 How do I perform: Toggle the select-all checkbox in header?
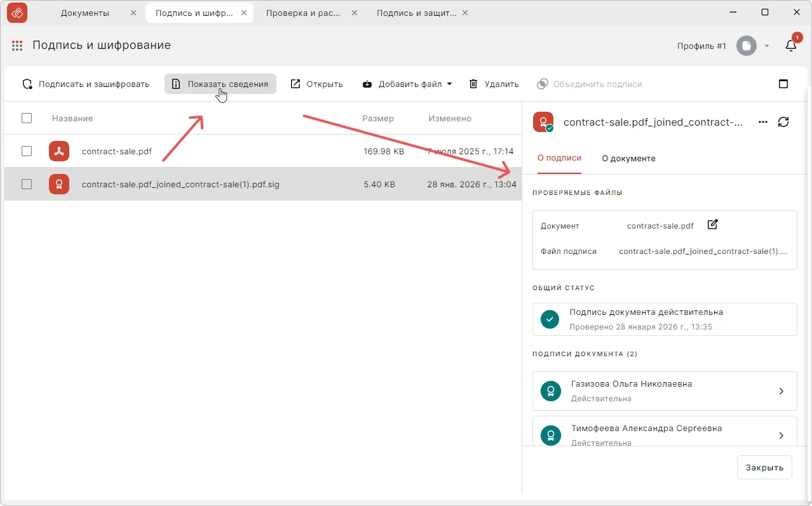(x=27, y=118)
